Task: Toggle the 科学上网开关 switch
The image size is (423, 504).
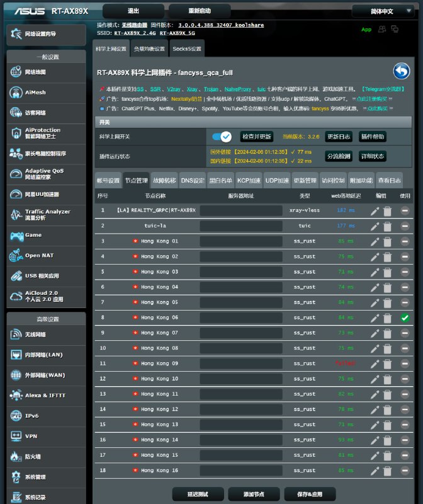Action: coord(222,137)
